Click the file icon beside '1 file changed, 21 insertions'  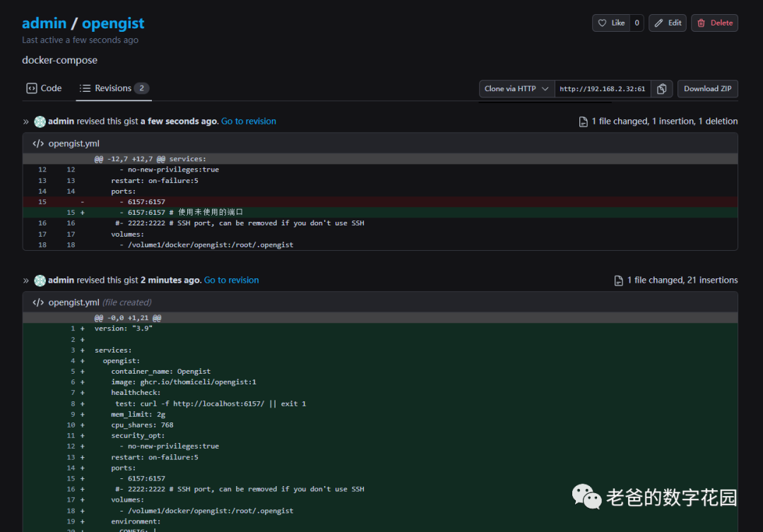618,281
